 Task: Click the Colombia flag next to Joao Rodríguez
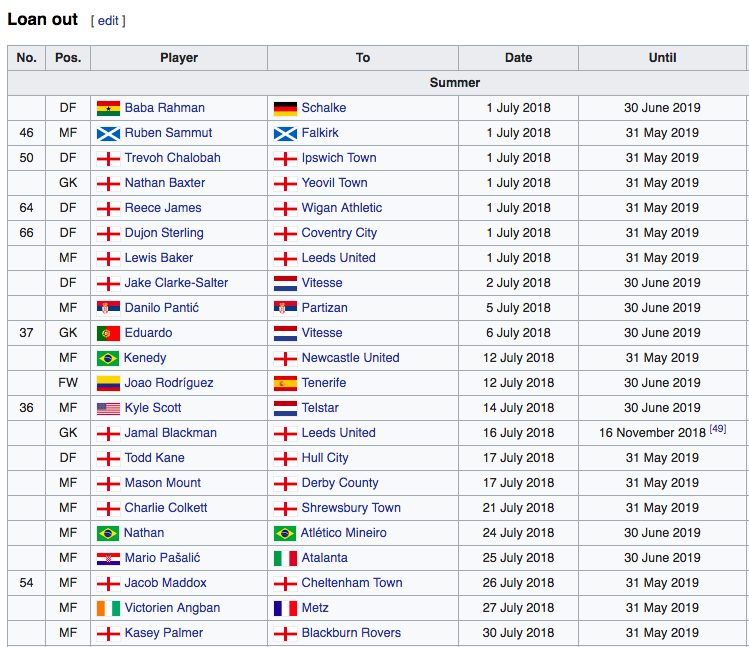point(108,383)
